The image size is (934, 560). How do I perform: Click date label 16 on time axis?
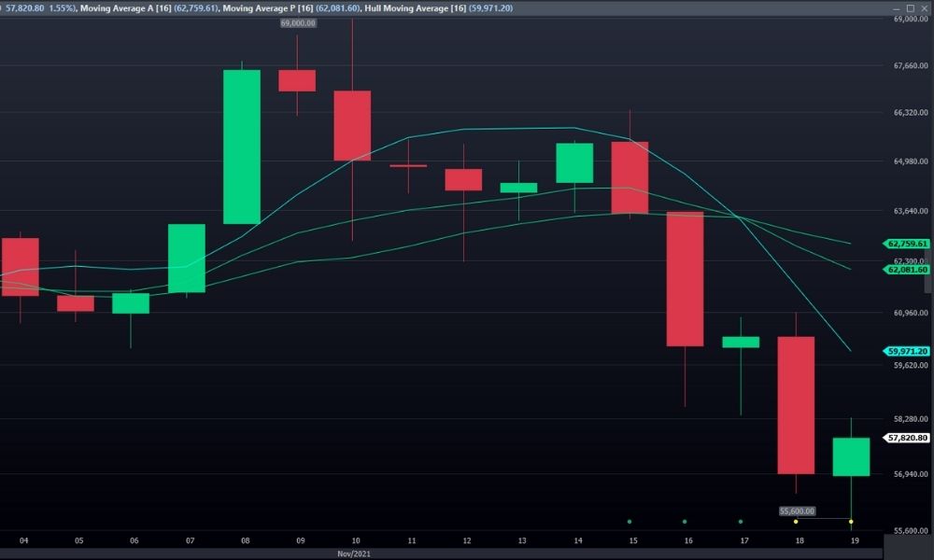(688, 541)
